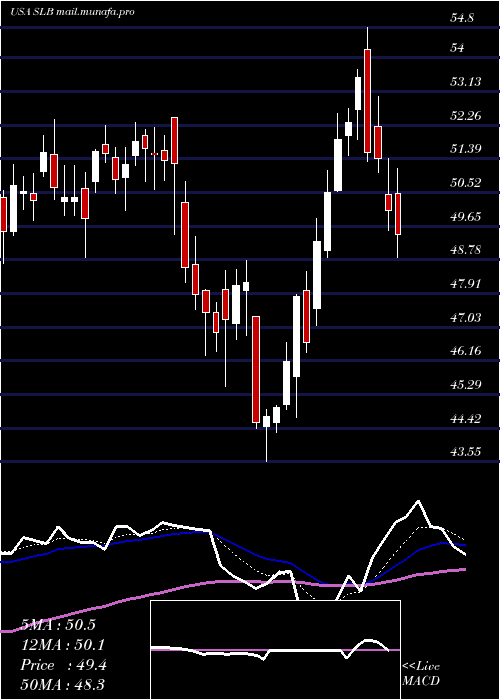Viewport: 500px width, 700px height.
Task: Click the white candle with the lowest wick near 43.55
Action: [267, 421]
